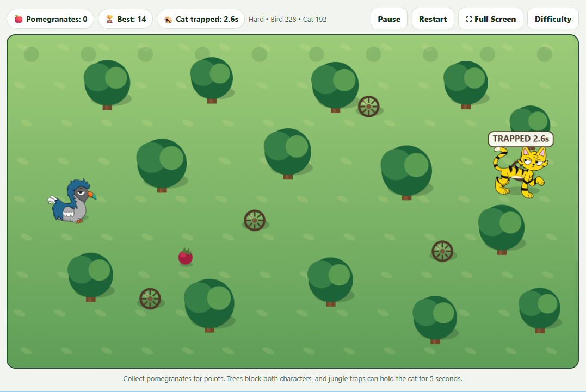The width and height of the screenshot is (586, 392).
Task: Pause the game
Action: [x=388, y=18]
